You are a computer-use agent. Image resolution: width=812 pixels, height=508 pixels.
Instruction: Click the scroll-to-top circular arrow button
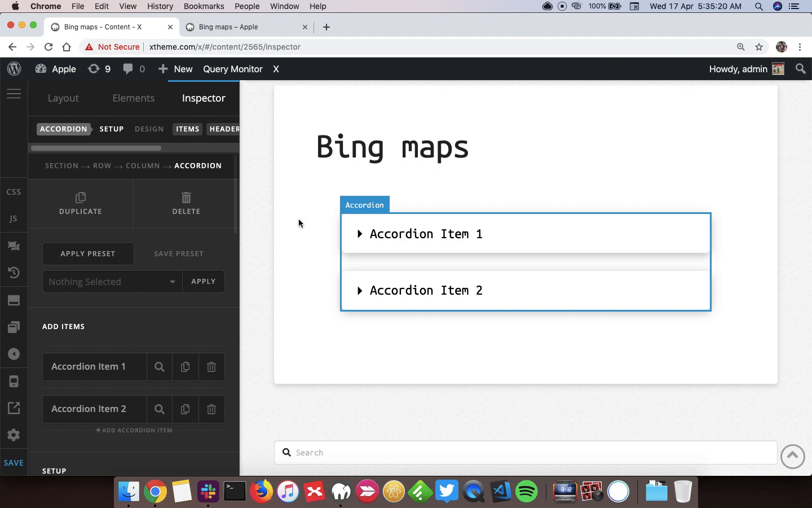(x=792, y=456)
